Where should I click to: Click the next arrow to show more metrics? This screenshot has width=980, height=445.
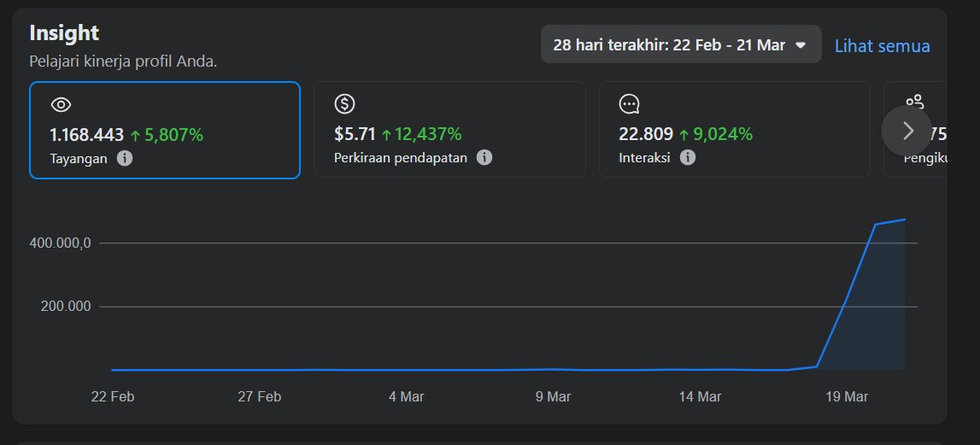coord(907,131)
